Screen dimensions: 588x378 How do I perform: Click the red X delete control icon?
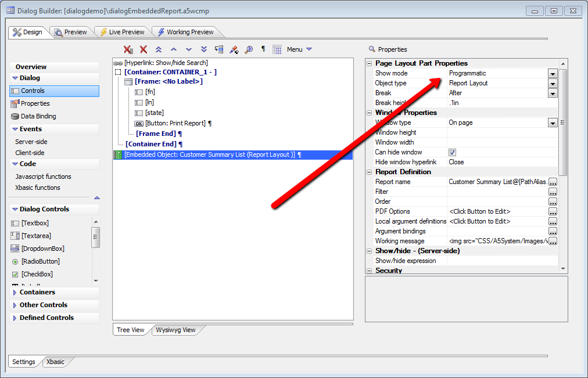click(x=144, y=49)
